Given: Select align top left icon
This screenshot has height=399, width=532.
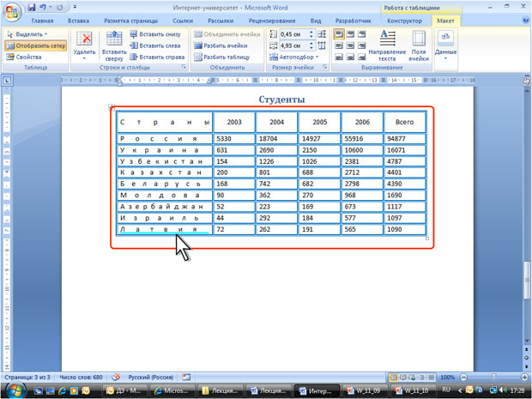Looking at the screenshot, I should click(x=339, y=34).
